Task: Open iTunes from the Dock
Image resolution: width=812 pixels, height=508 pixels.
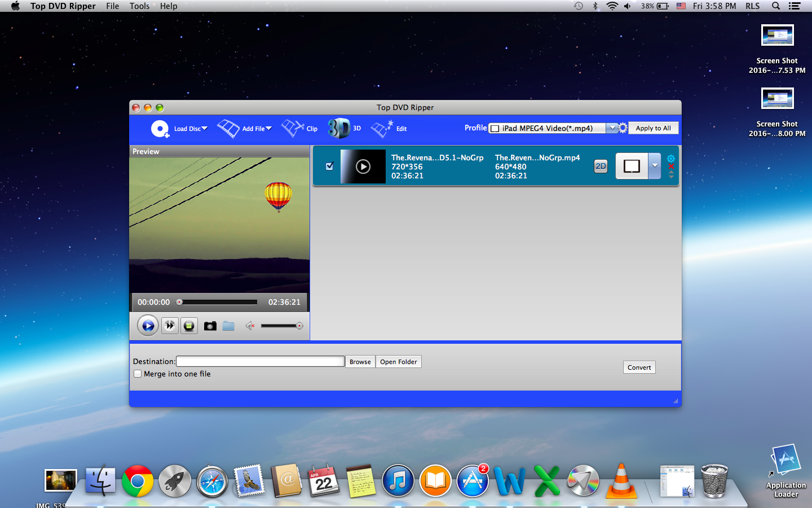Action: [398, 481]
